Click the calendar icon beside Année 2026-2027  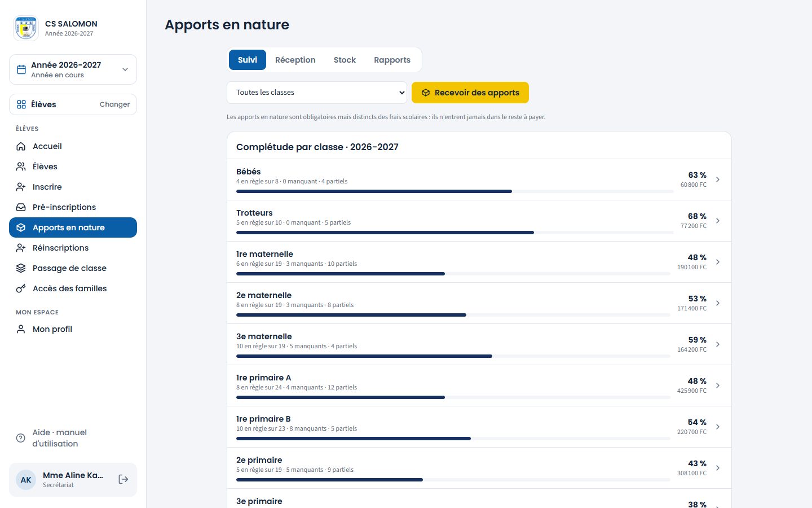(21, 69)
